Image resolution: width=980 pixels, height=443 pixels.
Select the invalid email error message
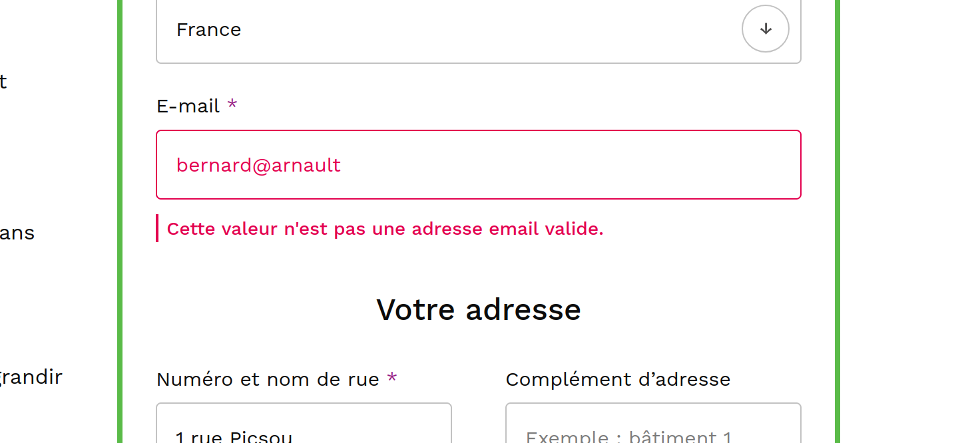385,229
